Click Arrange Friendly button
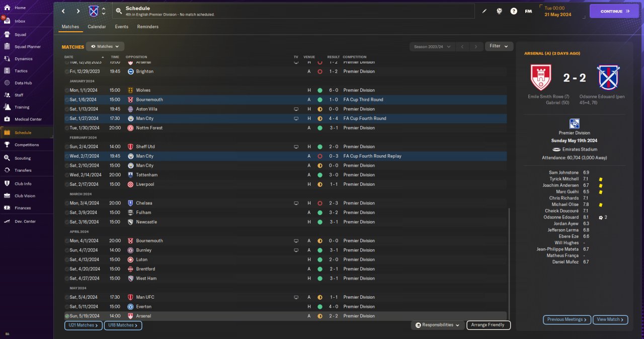Image resolution: width=644 pixels, height=339 pixels. click(x=489, y=325)
